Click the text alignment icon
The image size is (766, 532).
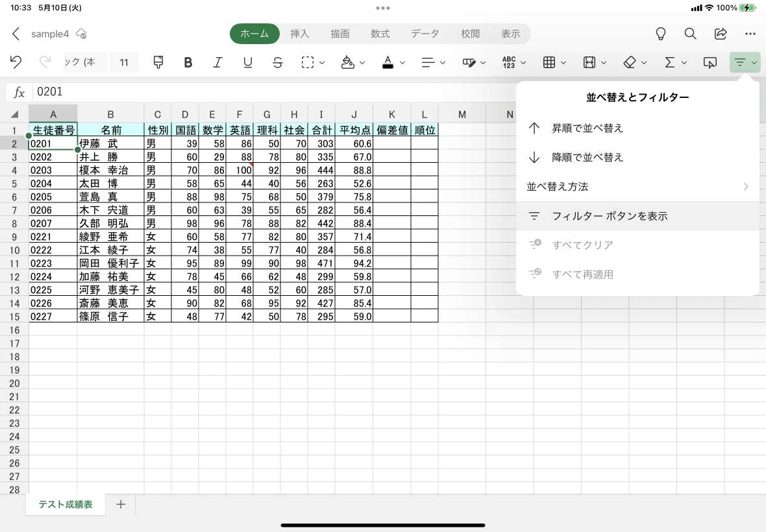coord(428,62)
